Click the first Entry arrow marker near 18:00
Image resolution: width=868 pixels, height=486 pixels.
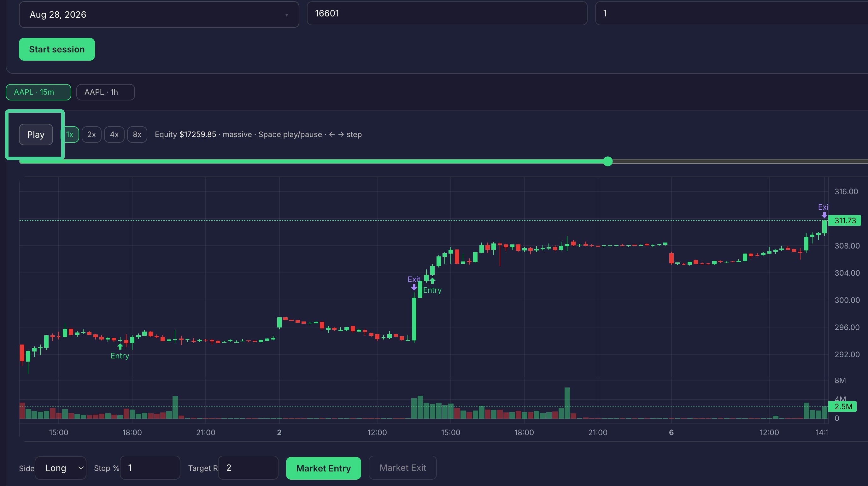click(120, 346)
